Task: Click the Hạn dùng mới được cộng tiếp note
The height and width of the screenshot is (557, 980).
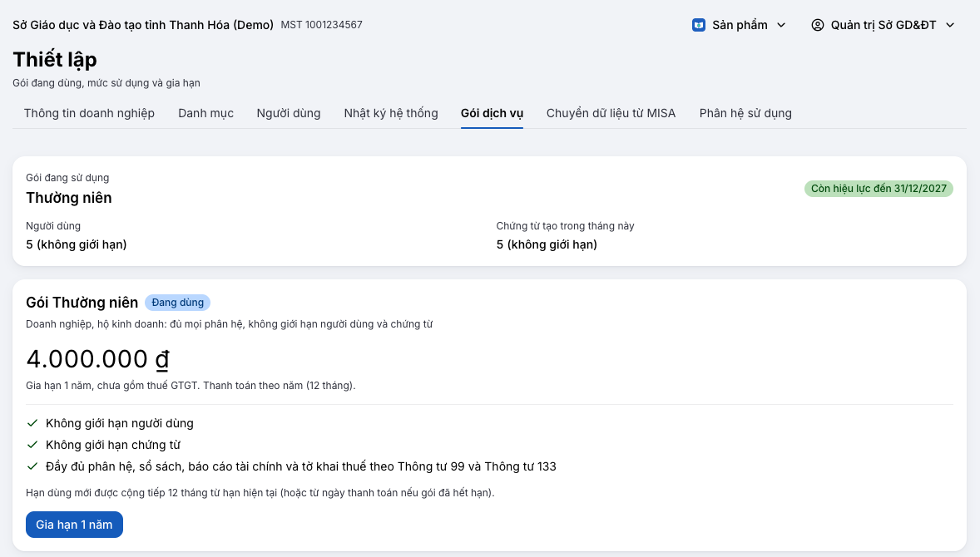Action: coord(260,493)
